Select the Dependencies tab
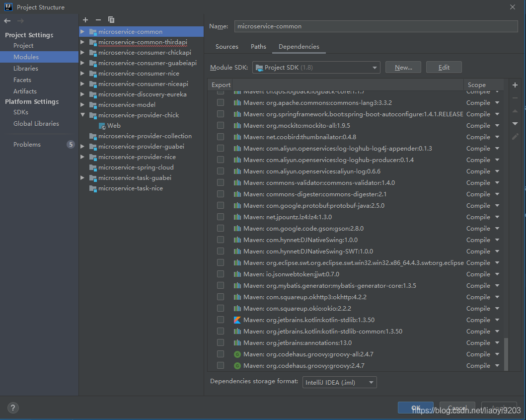This screenshot has width=526, height=420. 299,47
